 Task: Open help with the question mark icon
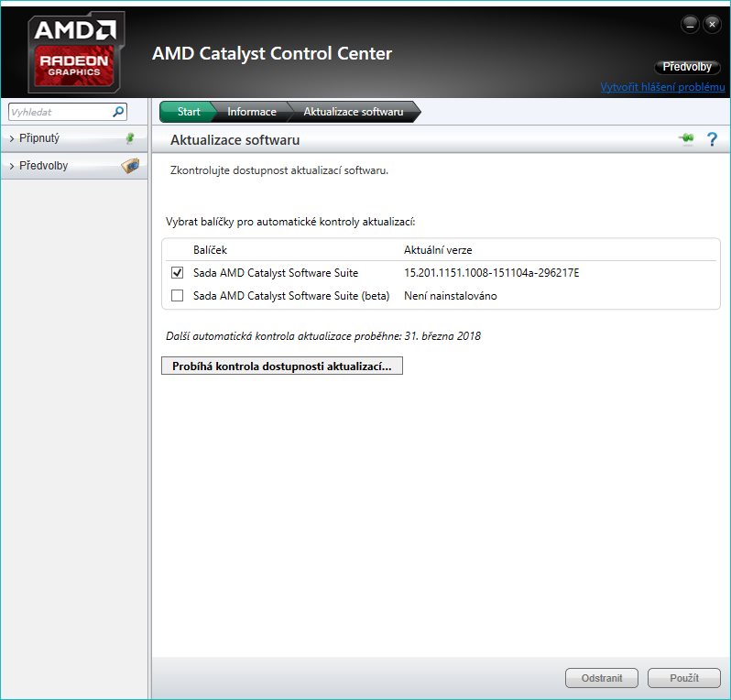point(712,139)
